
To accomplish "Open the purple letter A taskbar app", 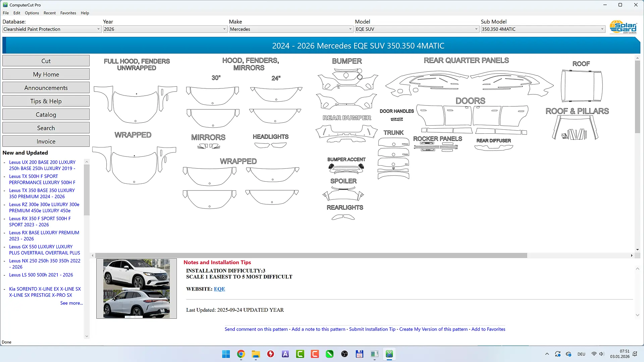I will click(x=285, y=354).
